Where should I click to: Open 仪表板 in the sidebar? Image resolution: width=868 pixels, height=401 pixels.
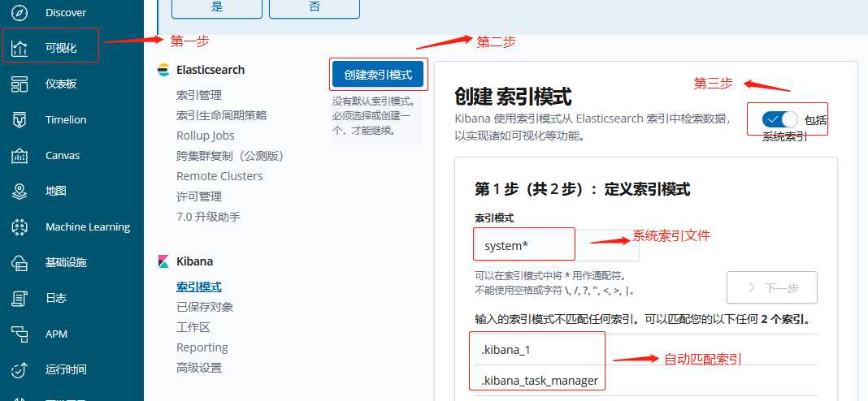[x=61, y=84]
